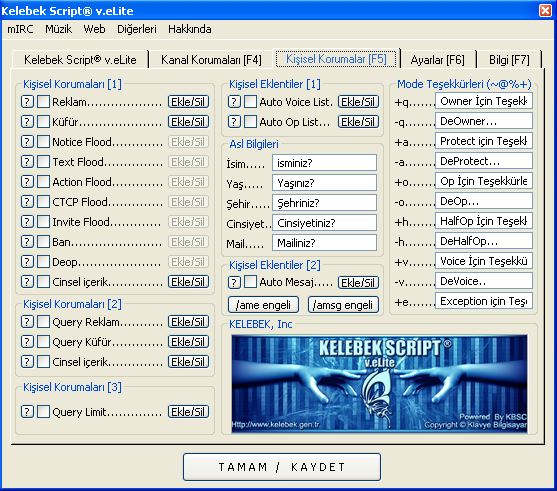Open help [?] for Query Küfür
This screenshot has width=557, height=491.
point(27,342)
